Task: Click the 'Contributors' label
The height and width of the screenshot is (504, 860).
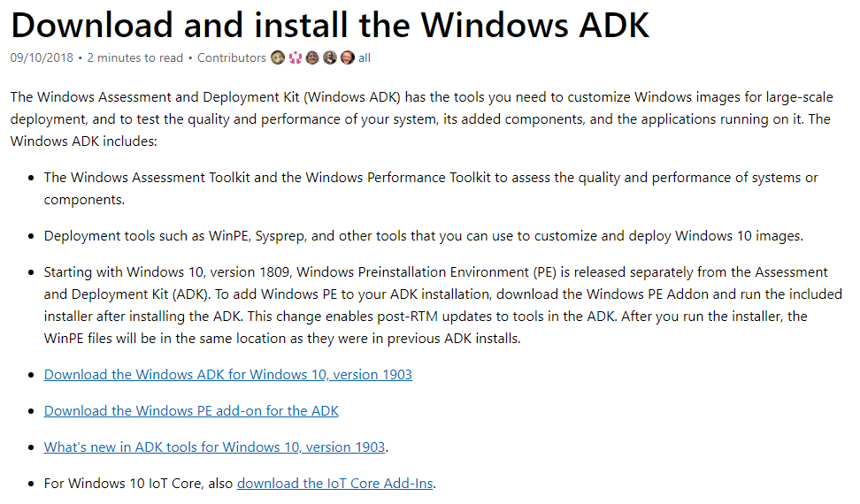Action: pos(232,58)
